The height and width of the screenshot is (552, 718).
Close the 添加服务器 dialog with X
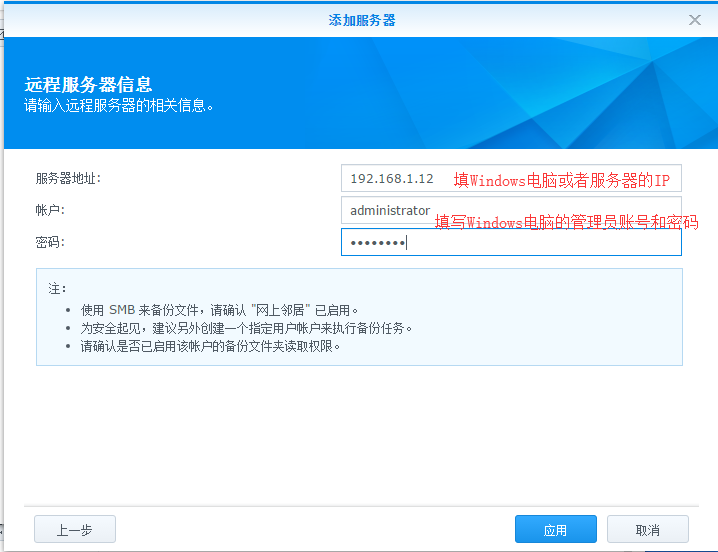695,20
